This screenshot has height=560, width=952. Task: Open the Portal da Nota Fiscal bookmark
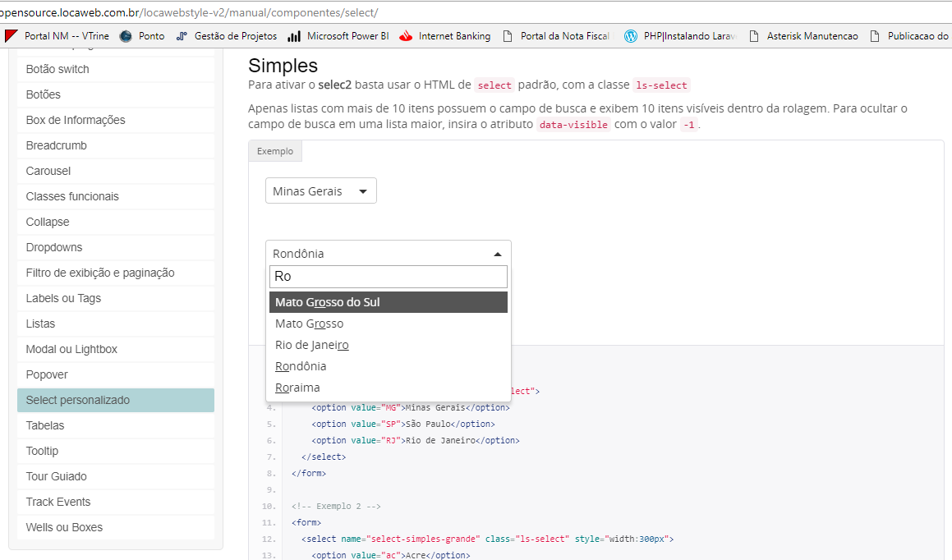pos(556,36)
